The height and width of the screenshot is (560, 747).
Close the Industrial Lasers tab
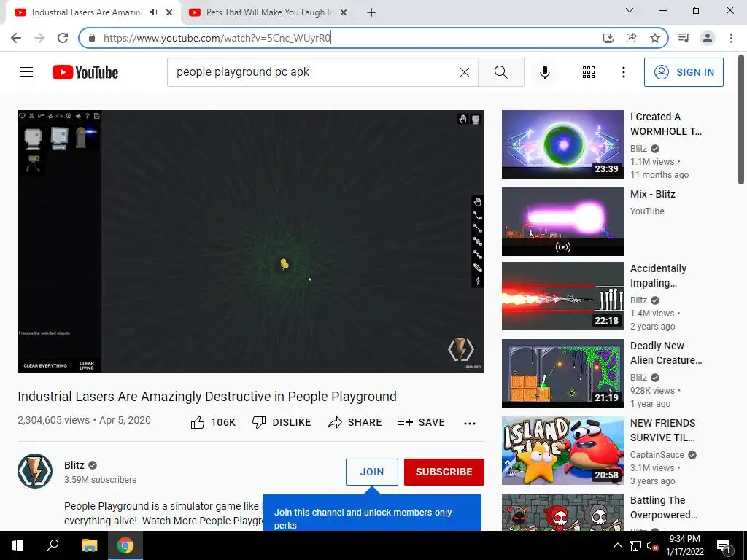click(x=169, y=13)
